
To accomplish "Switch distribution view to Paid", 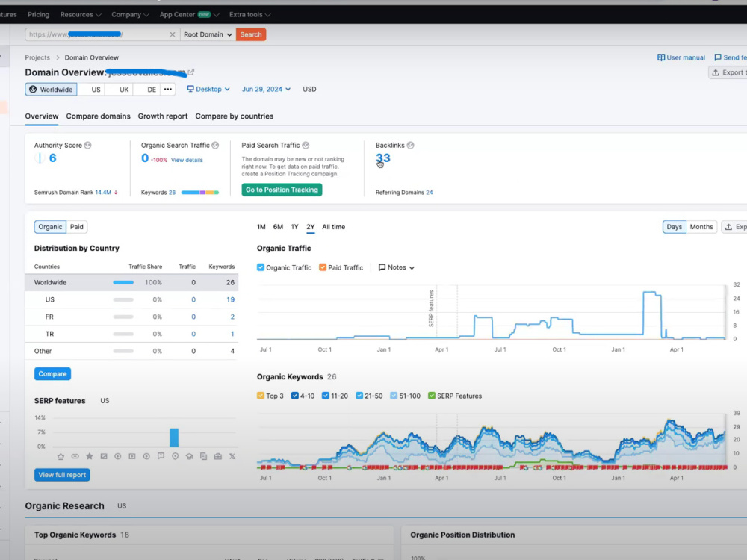I will point(77,227).
